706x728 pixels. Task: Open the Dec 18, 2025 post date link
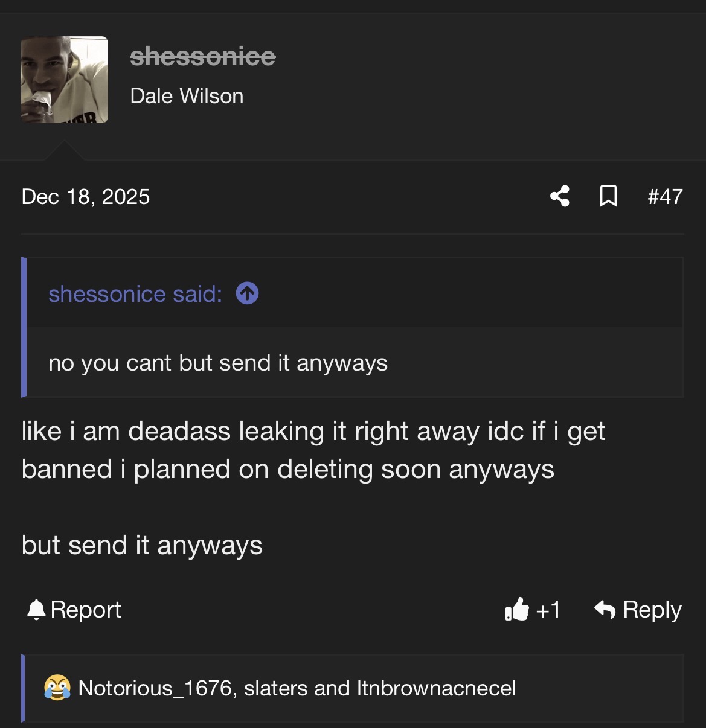pyautogui.click(x=85, y=197)
